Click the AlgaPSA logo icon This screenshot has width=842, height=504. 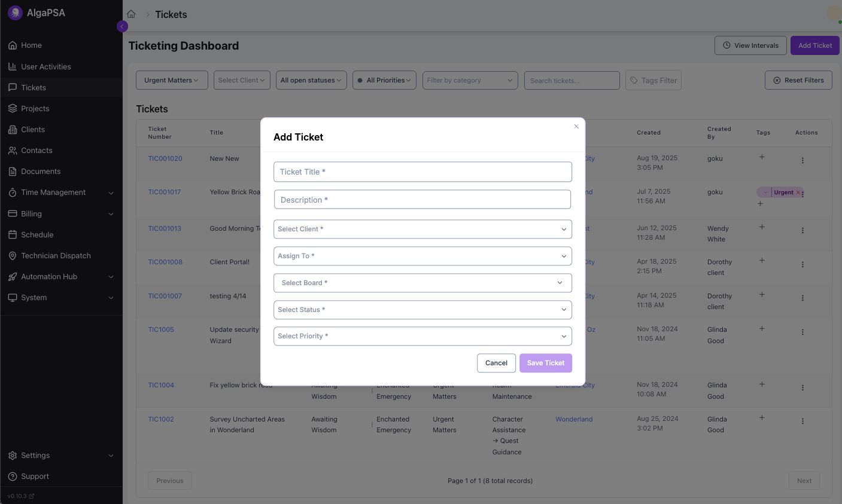(x=15, y=13)
